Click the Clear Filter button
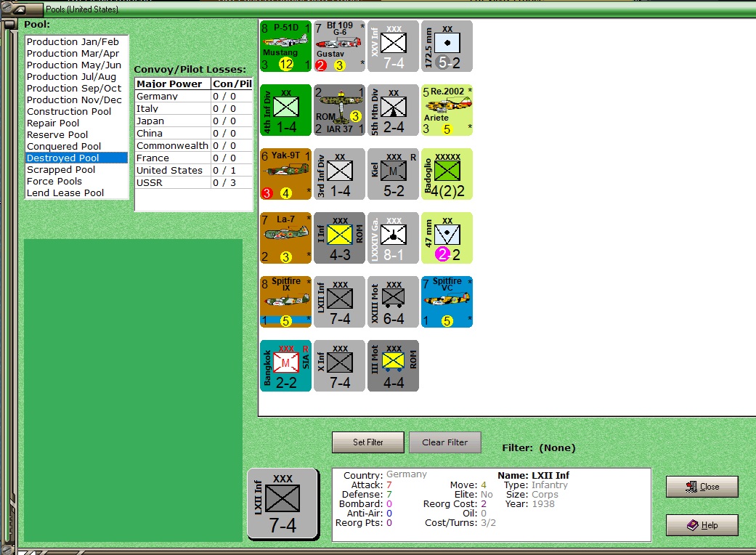Image resolution: width=756 pixels, height=555 pixels. [445, 442]
